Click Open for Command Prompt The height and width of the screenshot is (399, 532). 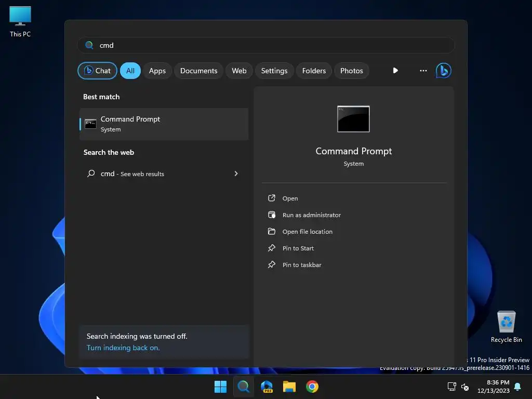[x=290, y=198]
